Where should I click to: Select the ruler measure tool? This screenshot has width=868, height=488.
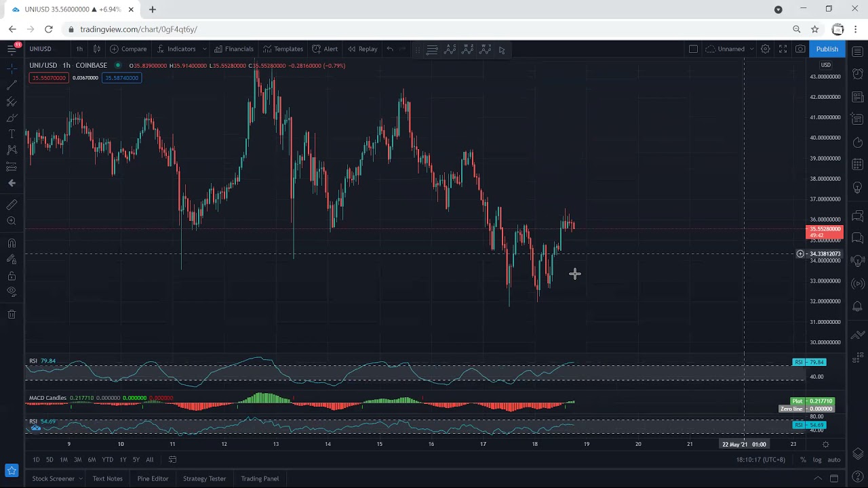(12, 205)
